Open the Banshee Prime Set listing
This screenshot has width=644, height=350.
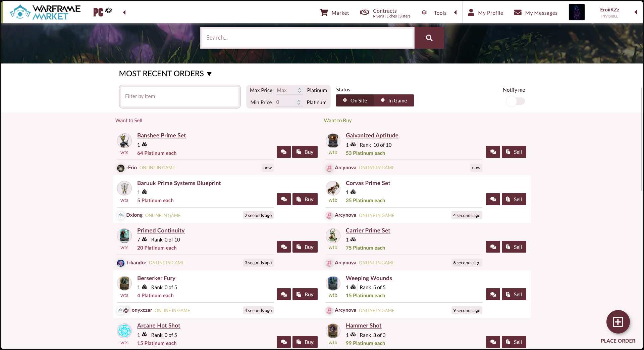coord(161,135)
